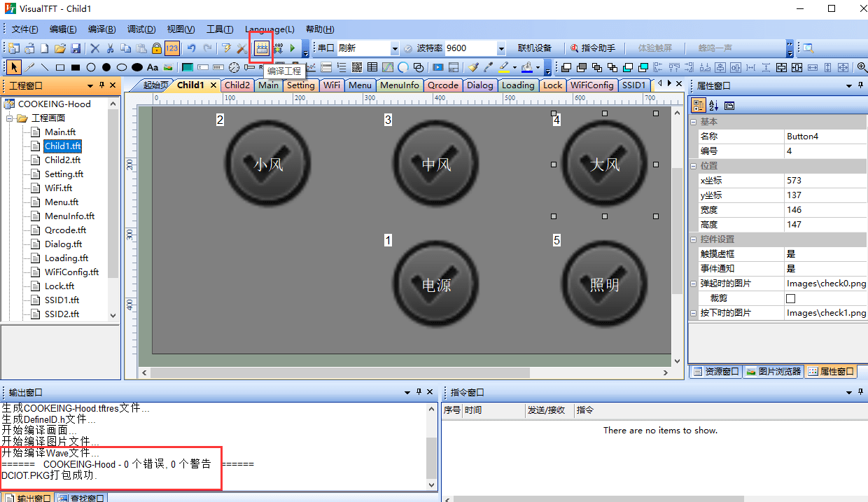Image resolution: width=868 pixels, height=502 pixels.
Task: Select the hollow rectangle drawing tool
Action: [x=60, y=68]
